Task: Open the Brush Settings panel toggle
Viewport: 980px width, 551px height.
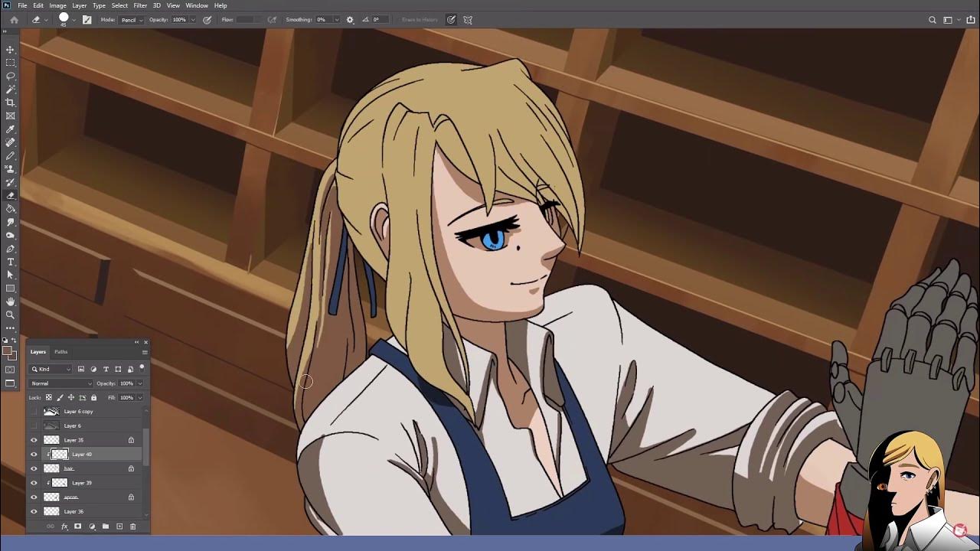Action: 87,20
